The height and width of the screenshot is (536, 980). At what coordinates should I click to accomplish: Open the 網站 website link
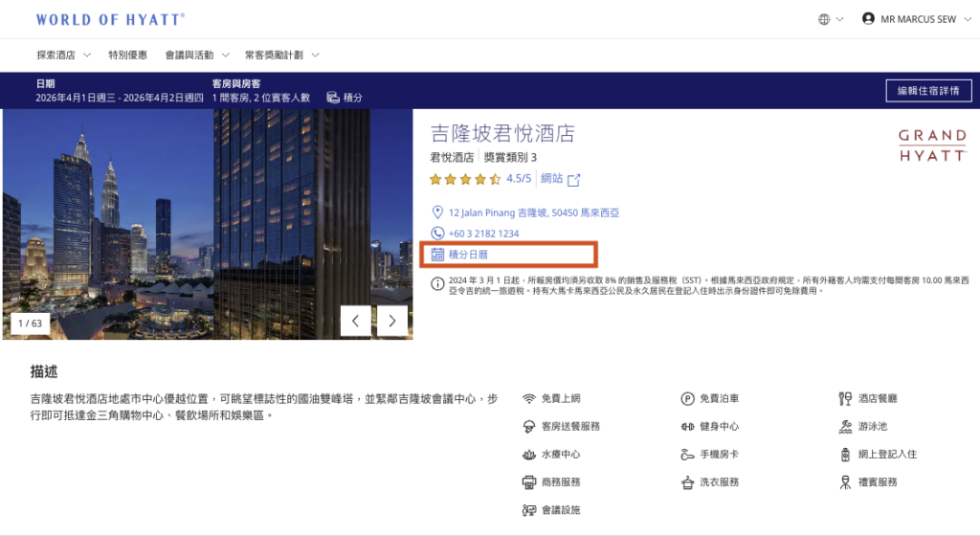pyautogui.click(x=552, y=179)
